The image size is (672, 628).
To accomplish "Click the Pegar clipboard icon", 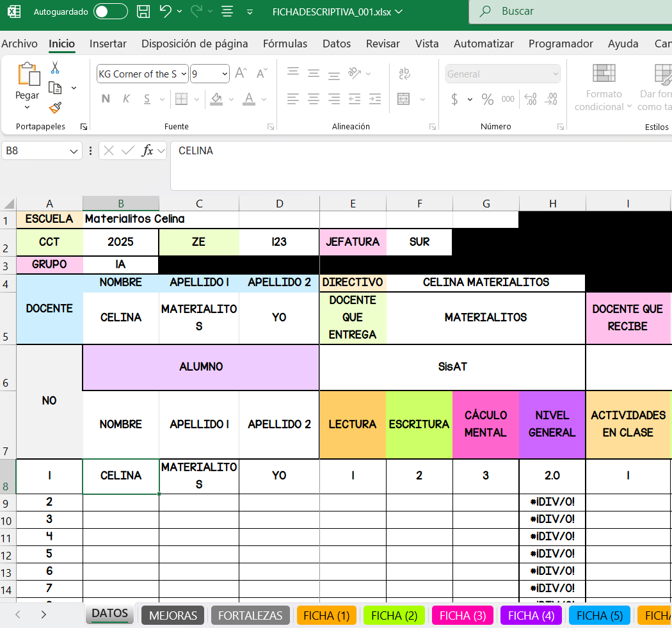I will [28, 74].
